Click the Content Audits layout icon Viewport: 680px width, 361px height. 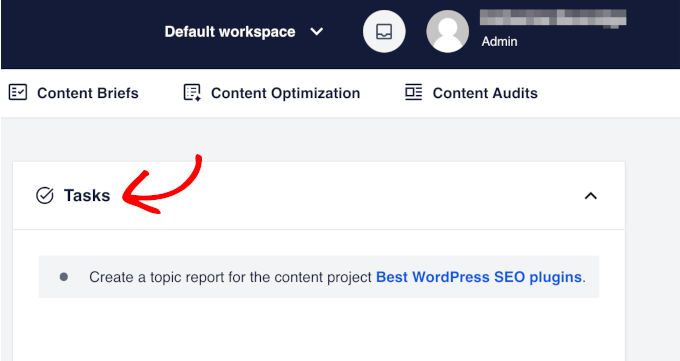[x=413, y=92]
